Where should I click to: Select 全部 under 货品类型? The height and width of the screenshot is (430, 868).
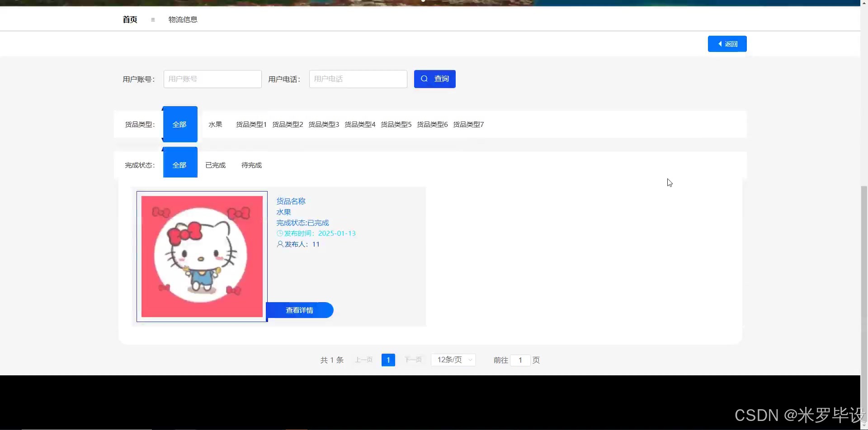(179, 124)
